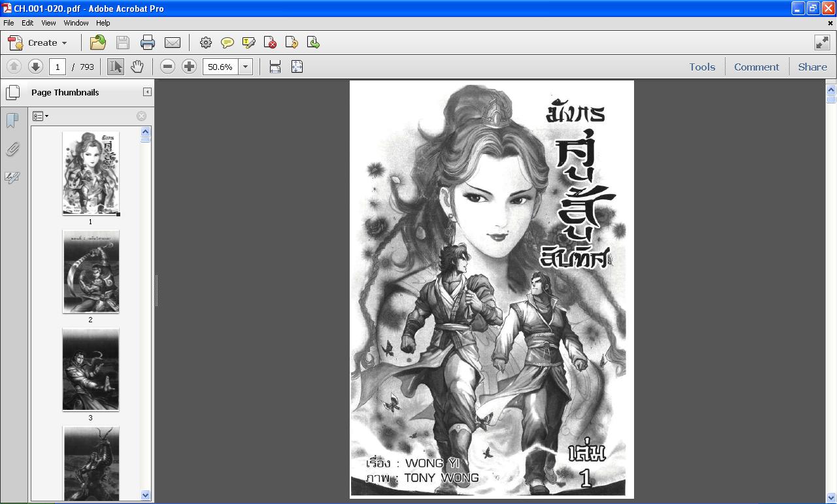Open a file with the folder icon
This screenshot has width=838, height=504.
click(98, 42)
